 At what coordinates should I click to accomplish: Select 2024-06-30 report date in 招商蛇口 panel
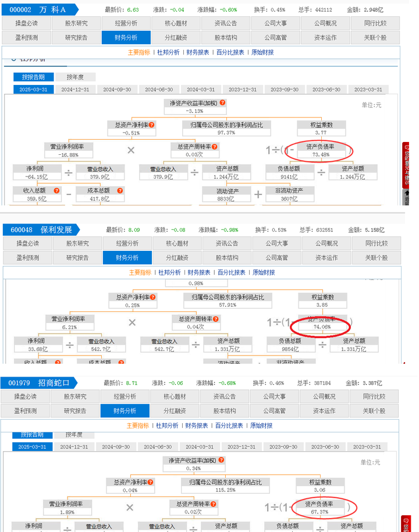click(158, 447)
